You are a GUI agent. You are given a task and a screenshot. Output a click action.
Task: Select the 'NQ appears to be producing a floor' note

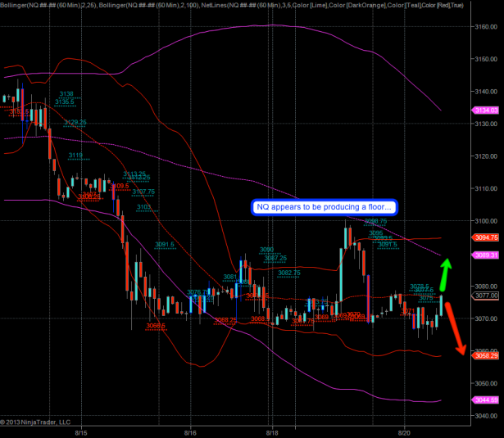(x=324, y=208)
